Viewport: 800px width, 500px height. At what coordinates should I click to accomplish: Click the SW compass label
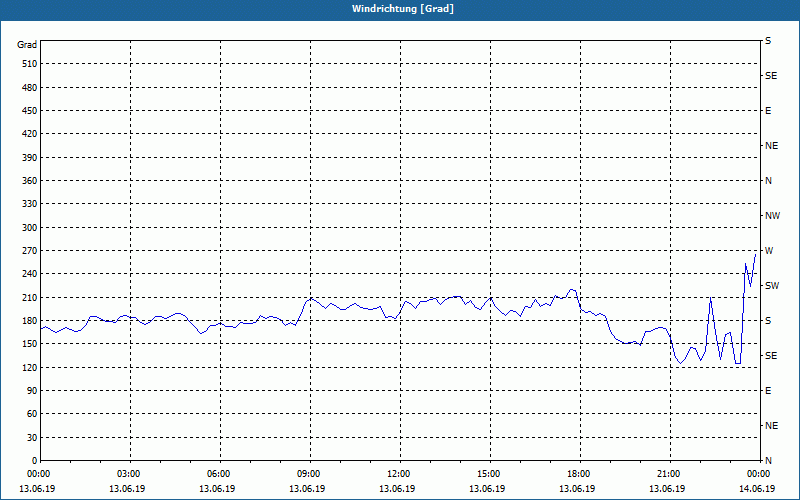772,286
